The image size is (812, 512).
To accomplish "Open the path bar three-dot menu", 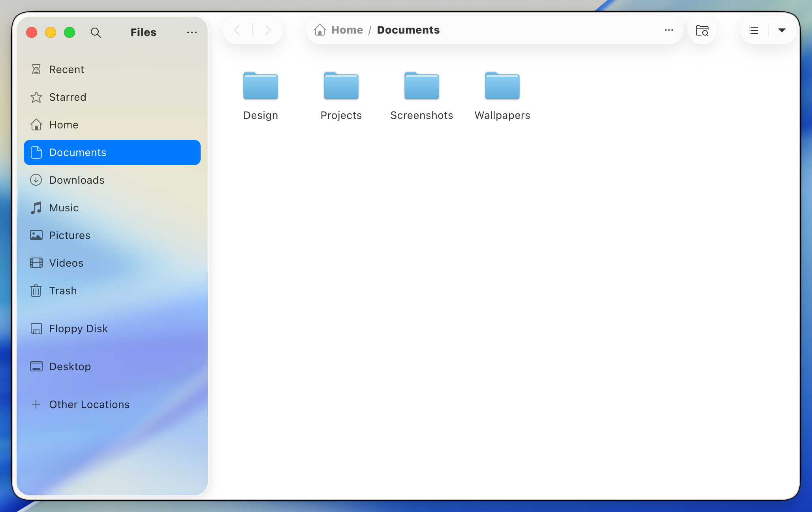I will pos(669,30).
